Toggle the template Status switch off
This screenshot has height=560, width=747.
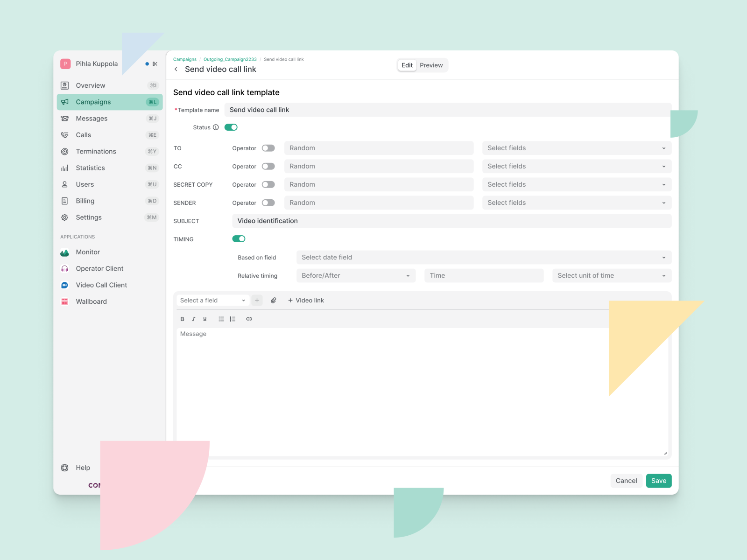[231, 127]
